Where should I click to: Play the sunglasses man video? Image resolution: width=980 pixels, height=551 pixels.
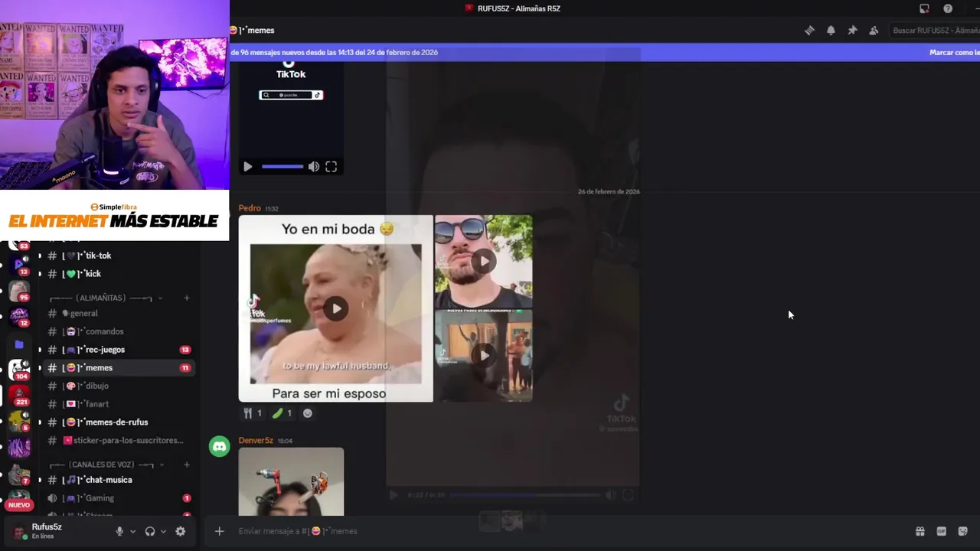[x=483, y=262]
